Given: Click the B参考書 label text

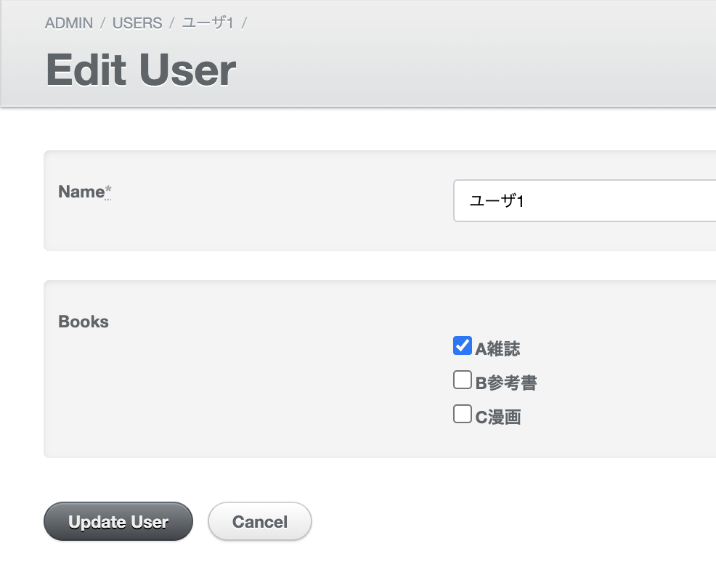Looking at the screenshot, I should tap(506, 383).
